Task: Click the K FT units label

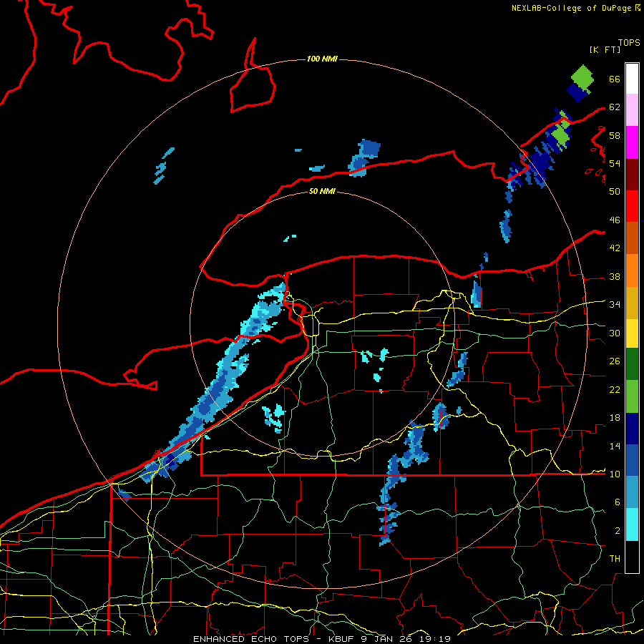Action: pos(605,49)
